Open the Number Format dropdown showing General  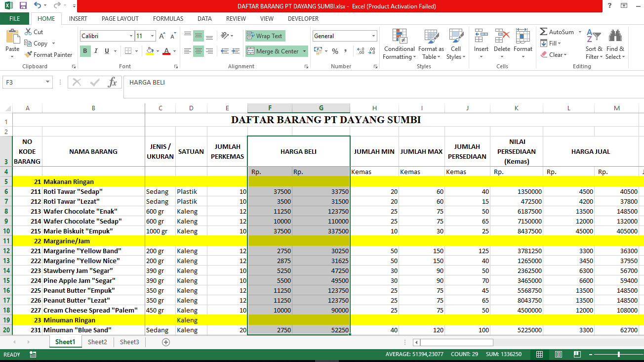point(344,36)
